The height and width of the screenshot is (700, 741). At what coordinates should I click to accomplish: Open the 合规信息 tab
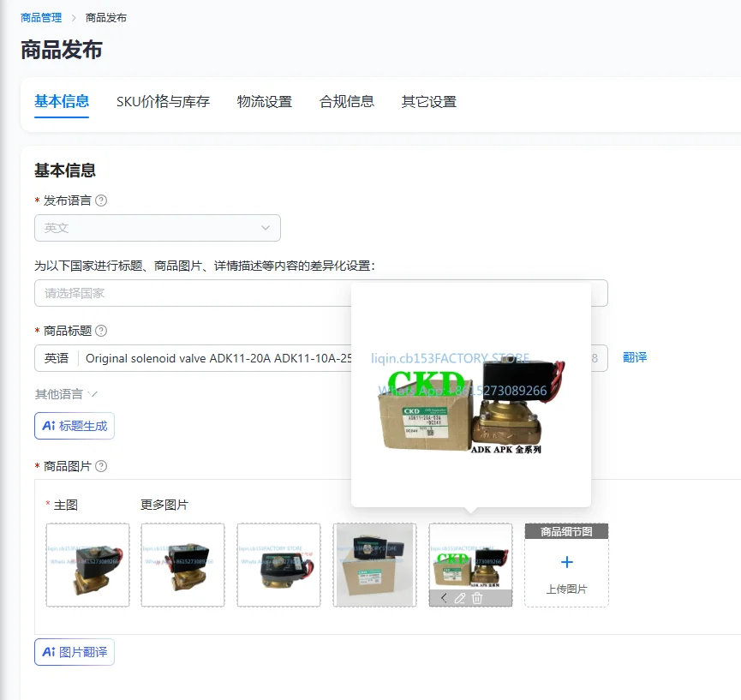(x=347, y=102)
